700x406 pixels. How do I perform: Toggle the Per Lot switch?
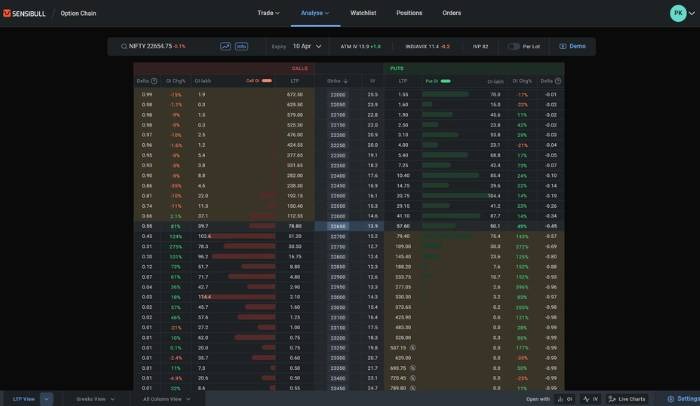pyautogui.click(x=514, y=46)
